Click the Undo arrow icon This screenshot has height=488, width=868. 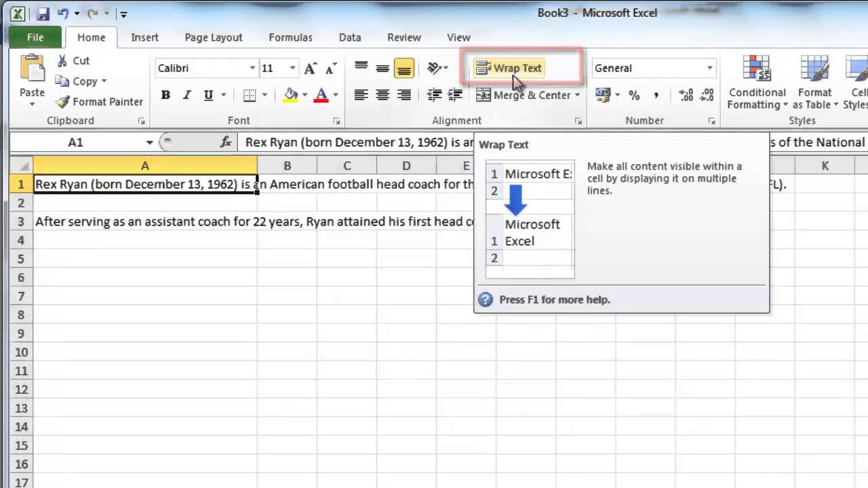[x=63, y=13]
